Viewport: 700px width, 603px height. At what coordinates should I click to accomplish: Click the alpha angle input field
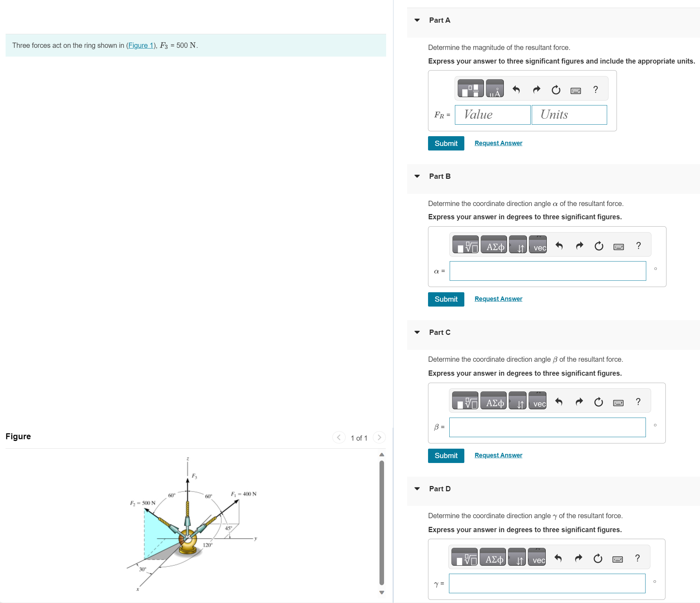click(547, 271)
